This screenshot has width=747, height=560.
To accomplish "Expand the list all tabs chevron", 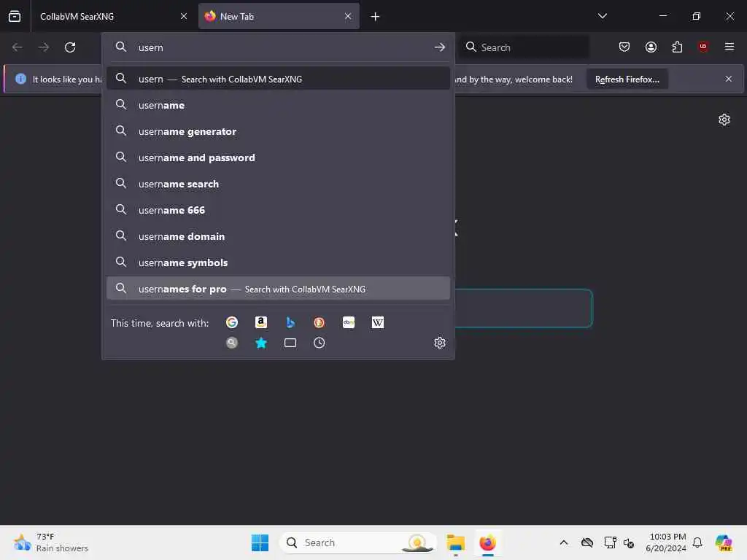I will (x=602, y=16).
